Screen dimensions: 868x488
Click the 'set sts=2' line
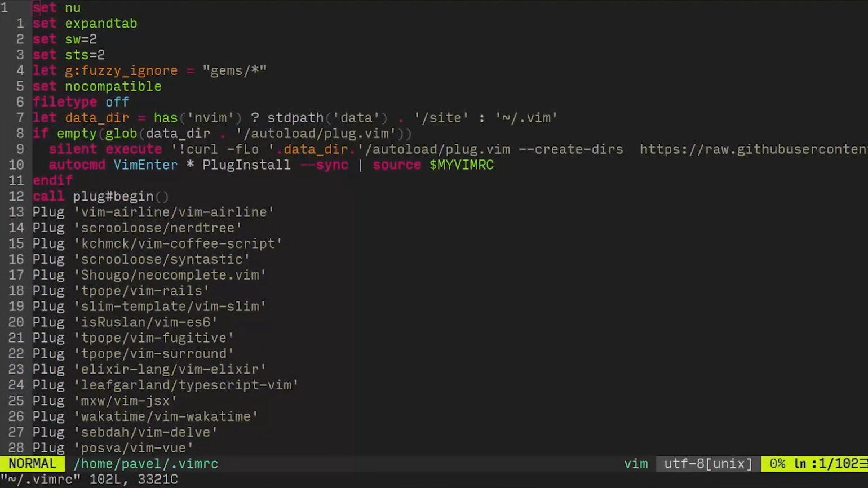pos(68,55)
